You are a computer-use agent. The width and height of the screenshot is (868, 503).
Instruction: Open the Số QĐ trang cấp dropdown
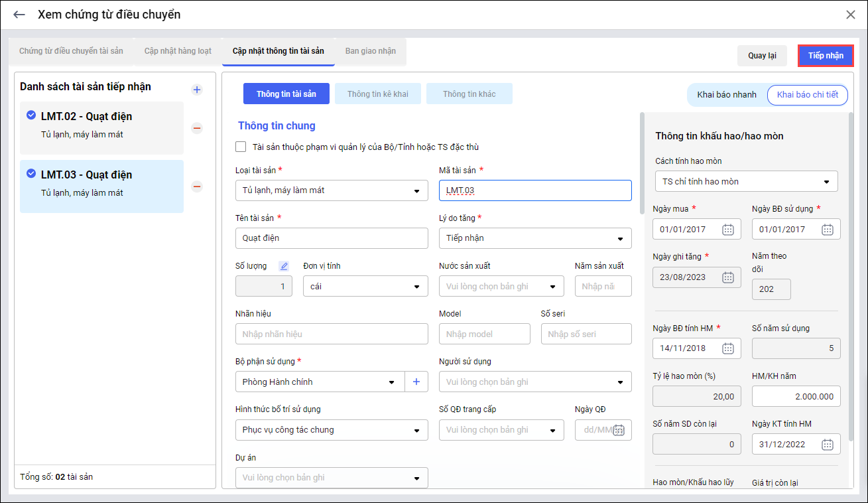click(x=501, y=430)
